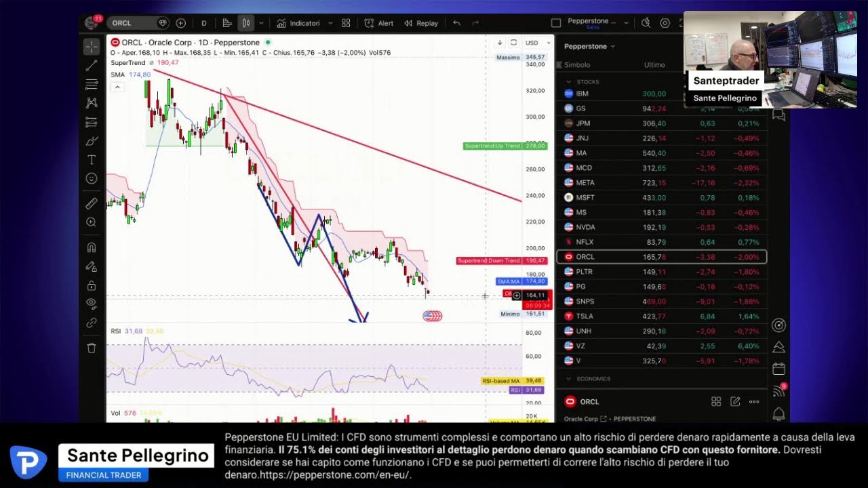Open indicator templates grid icon
This screenshot has height=488, width=868.
[346, 23]
